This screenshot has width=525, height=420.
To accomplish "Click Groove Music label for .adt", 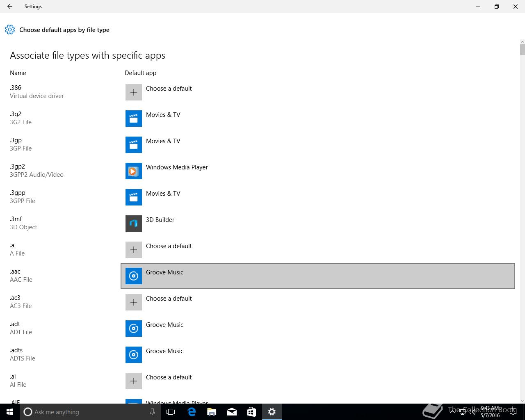I will point(164,325).
